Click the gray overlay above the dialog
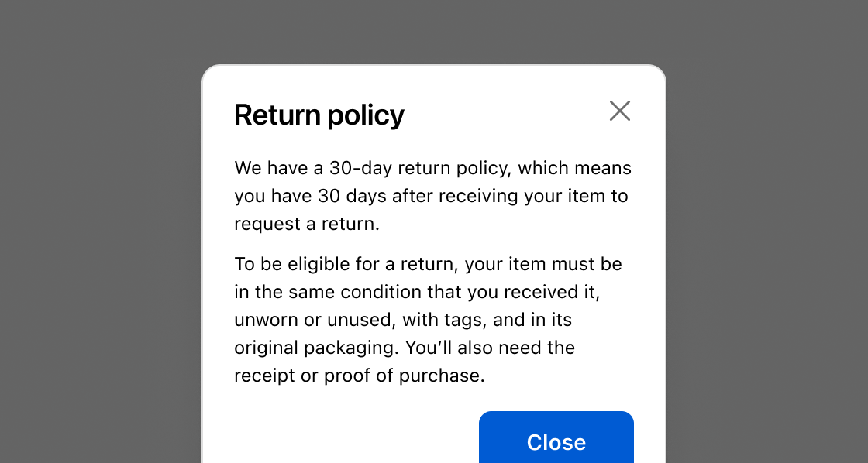Image resolution: width=868 pixels, height=463 pixels. 434,31
